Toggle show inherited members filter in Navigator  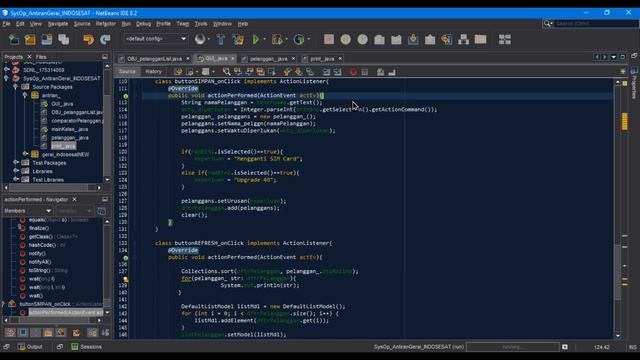point(10,332)
